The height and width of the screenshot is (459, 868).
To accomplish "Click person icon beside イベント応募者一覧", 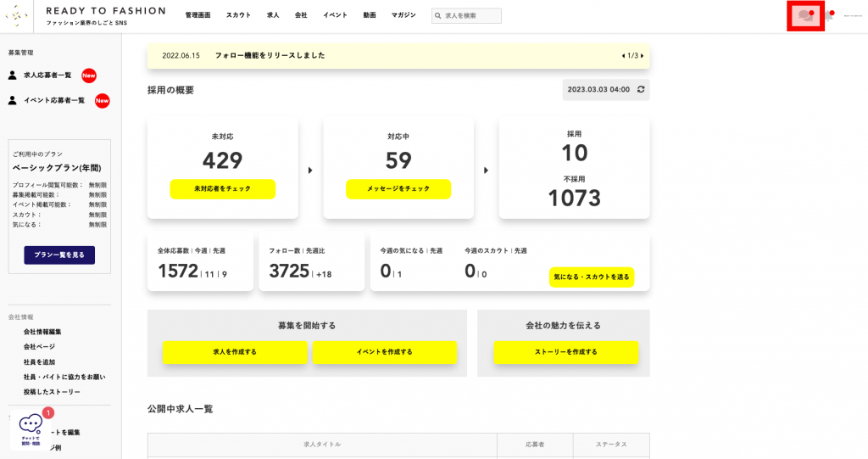I will [x=13, y=100].
